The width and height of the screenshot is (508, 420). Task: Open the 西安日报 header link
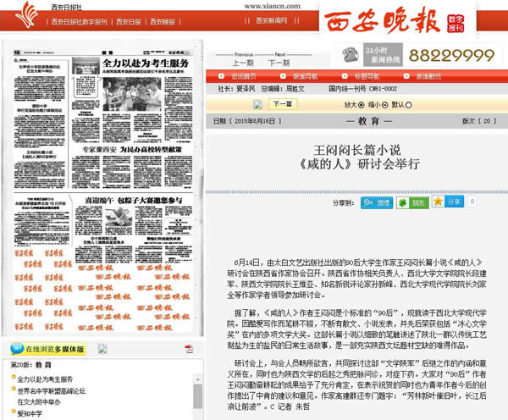click(129, 22)
